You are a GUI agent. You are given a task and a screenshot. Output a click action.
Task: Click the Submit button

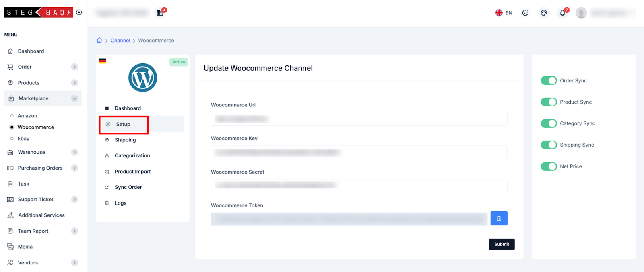pos(502,244)
